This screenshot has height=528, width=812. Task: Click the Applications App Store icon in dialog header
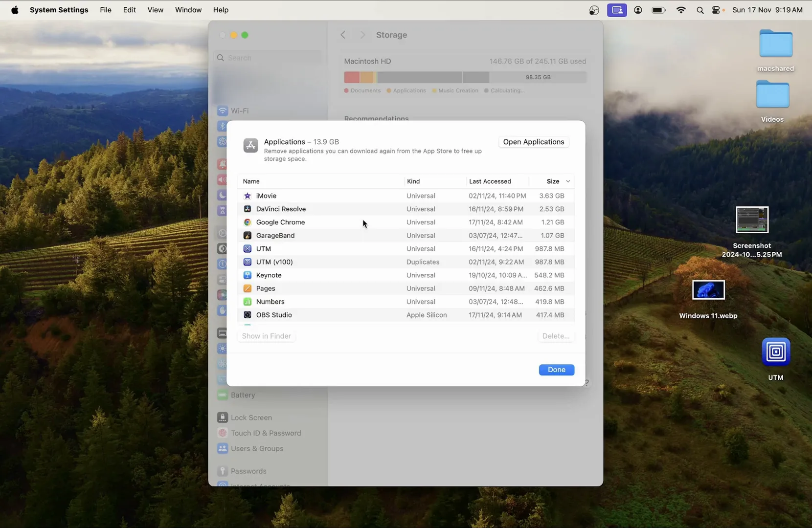click(x=250, y=145)
